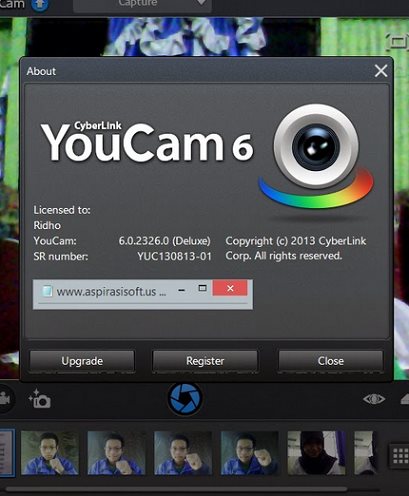Screen dimensions: 409x496
Task: Click the blue upload arrow icon
Action: coord(40,5)
